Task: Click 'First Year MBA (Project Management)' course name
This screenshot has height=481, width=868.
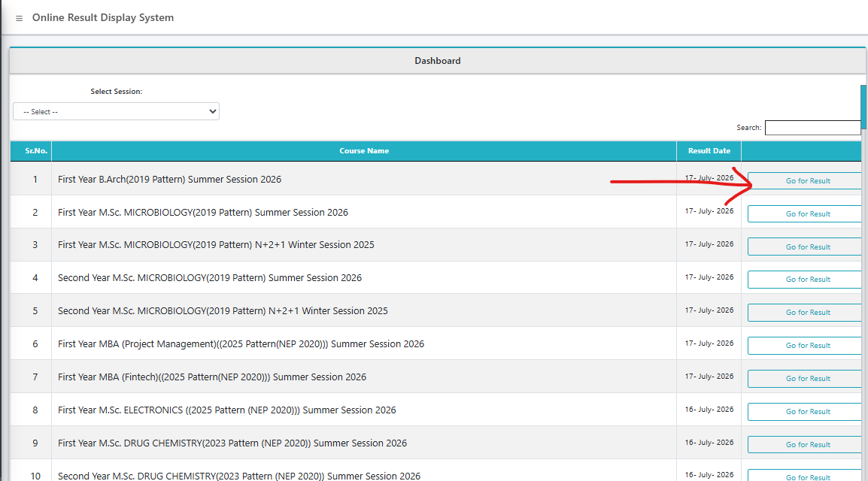Action: tap(241, 344)
